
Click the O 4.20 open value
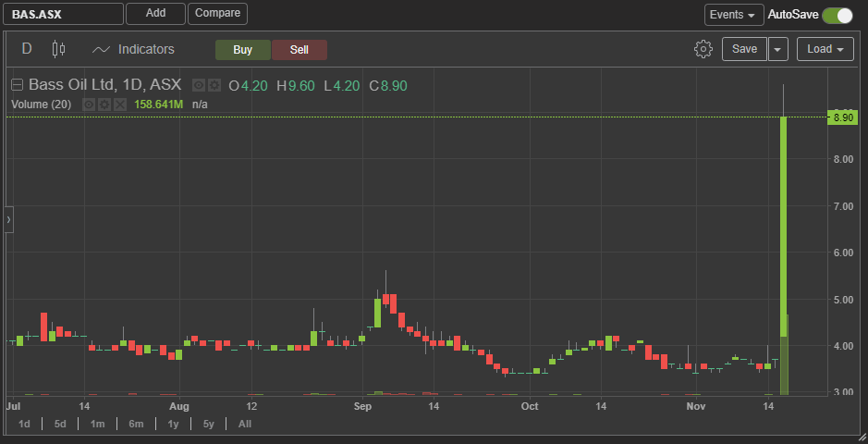click(x=249, y=86)
